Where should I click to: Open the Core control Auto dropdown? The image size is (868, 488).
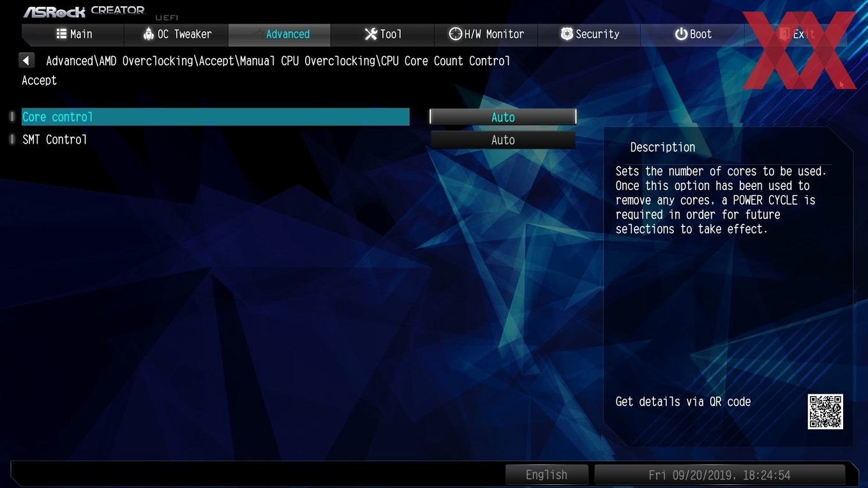(503, 117)
